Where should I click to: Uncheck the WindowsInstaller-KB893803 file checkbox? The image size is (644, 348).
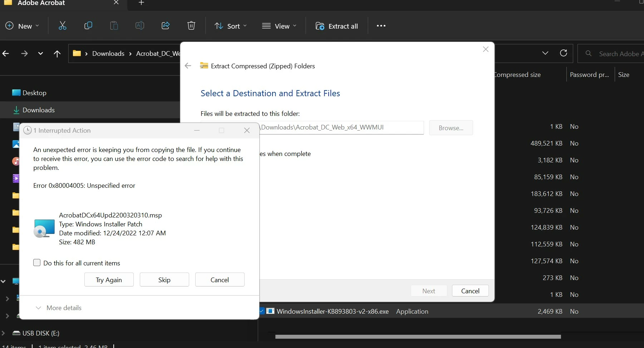262,311
